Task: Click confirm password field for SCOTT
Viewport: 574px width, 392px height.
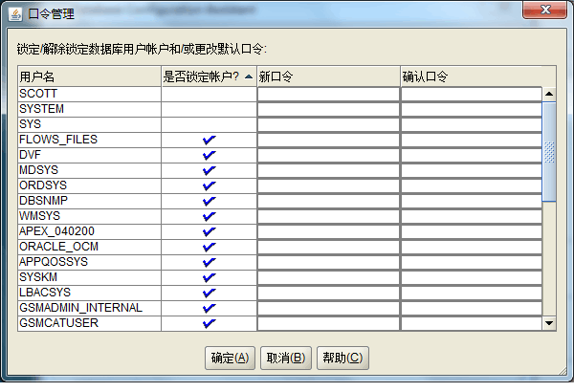Action: 472,94
